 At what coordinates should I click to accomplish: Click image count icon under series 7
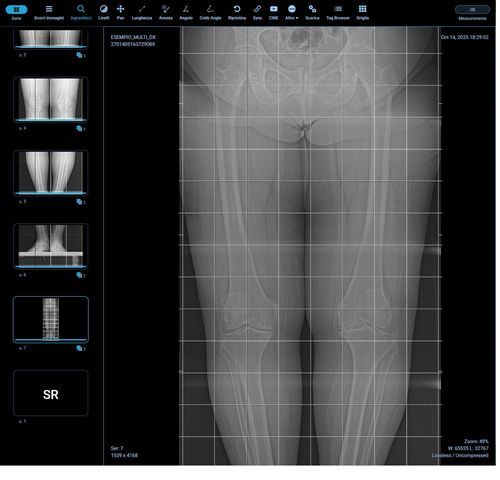[x=79, y=349]
